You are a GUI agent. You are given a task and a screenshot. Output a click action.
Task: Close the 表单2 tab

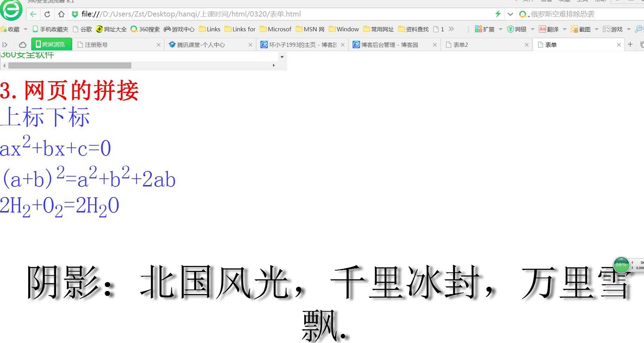point(527,45)
